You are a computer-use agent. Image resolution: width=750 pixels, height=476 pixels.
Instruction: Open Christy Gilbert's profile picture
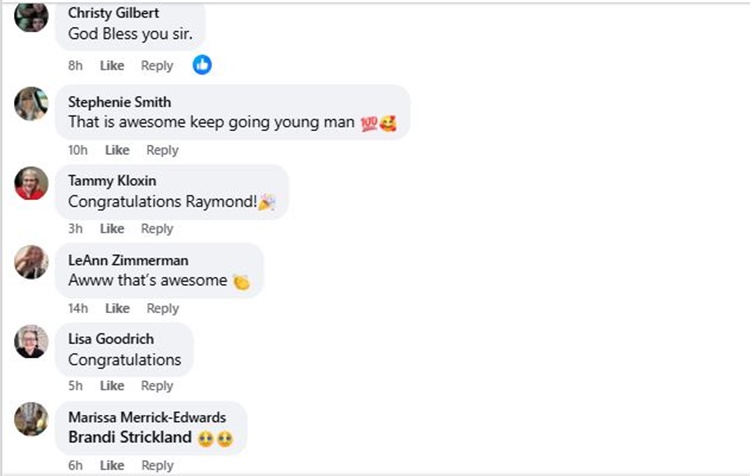pyautogui.click(x=31, y=16)
